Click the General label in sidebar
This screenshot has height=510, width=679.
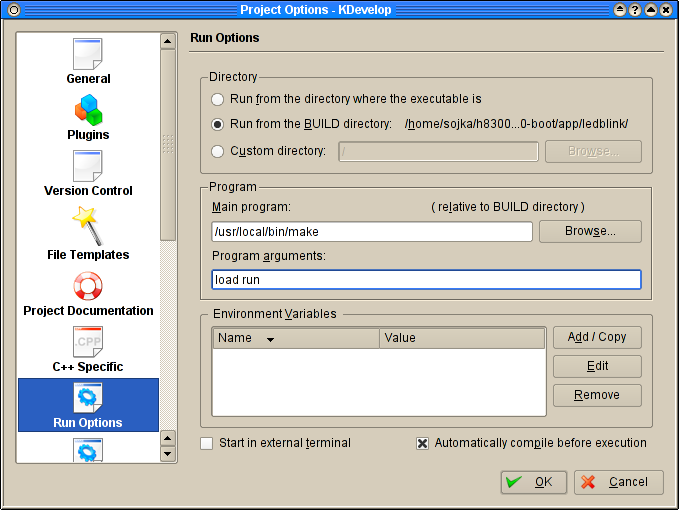(88, 79)
